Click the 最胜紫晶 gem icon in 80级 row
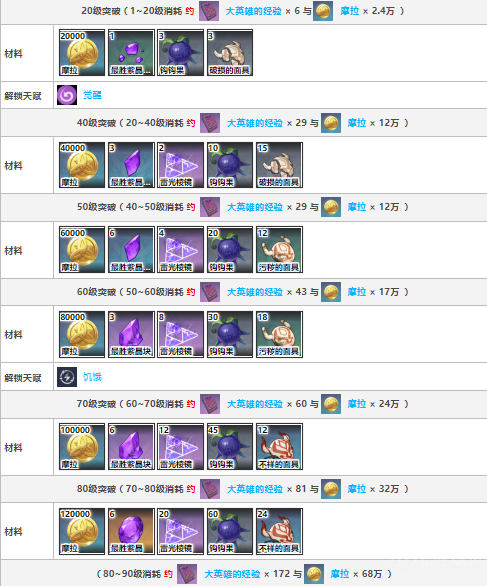Screen dimensions: 487x586 pyautogui.click(x=131, y=531)
